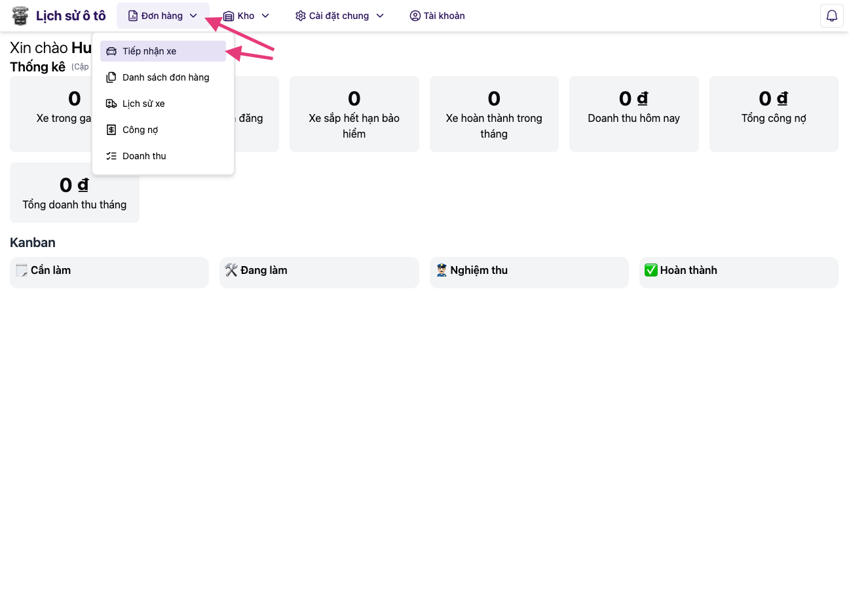Click the truck icon beside Lịch sử xe
This screenshot has width=849, height=616.
[111, 104]
